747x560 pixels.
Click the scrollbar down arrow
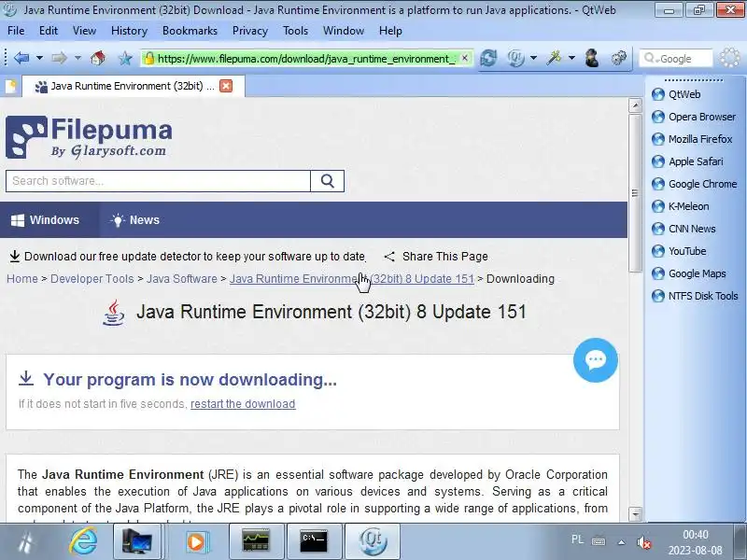(635, 514)
